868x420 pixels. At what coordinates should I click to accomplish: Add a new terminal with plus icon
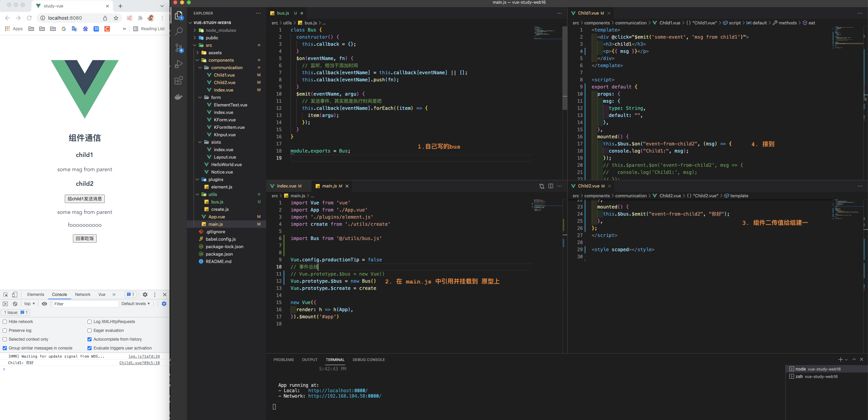pos(841,359)
